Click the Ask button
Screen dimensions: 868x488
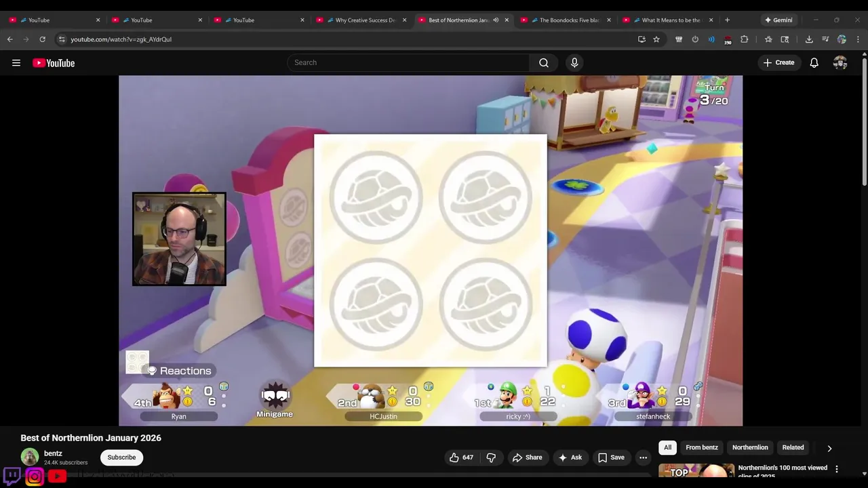pyautogui.click(x=570, y=457)
